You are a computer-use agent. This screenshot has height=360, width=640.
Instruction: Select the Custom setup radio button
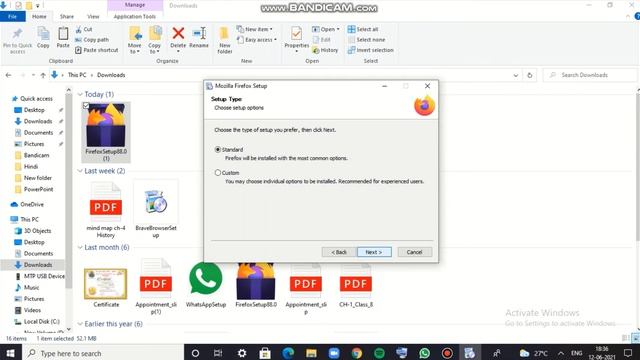(x=218, y=173)
